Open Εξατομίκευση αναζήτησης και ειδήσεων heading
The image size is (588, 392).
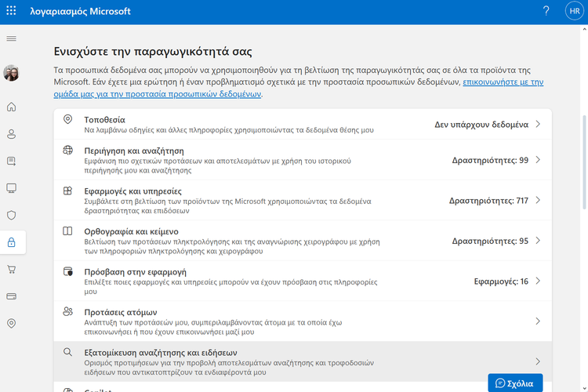tap(161, 353)
